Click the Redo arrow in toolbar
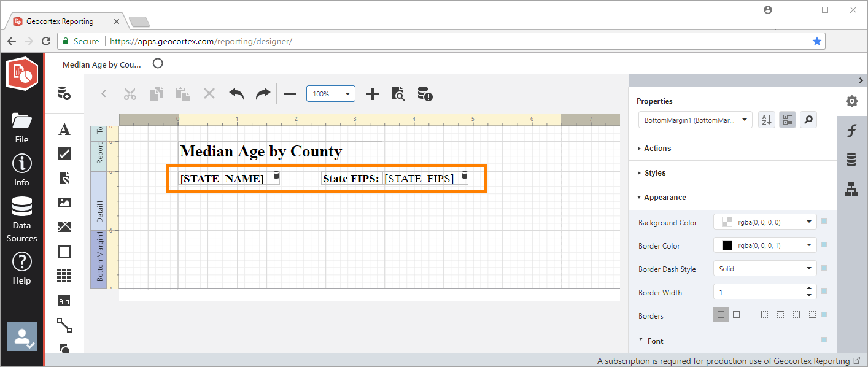Screen dimensions: 868x367 pos(263,94)
